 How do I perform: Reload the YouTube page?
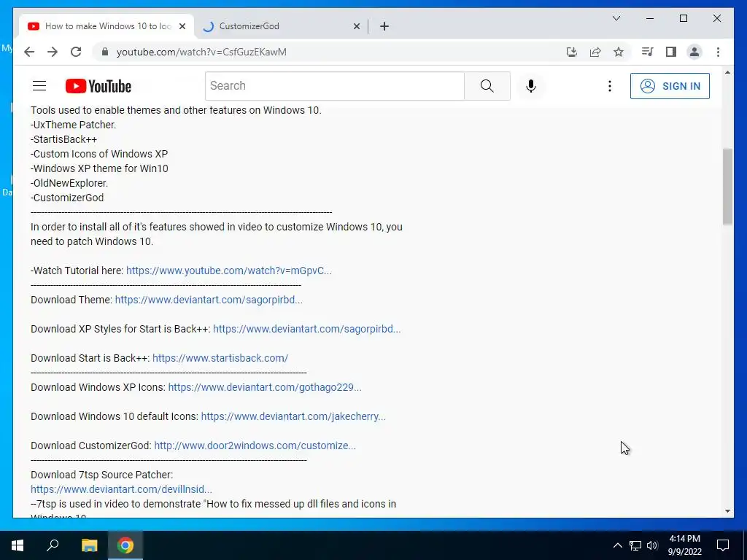pyautogui.click(x=76, y=52)
